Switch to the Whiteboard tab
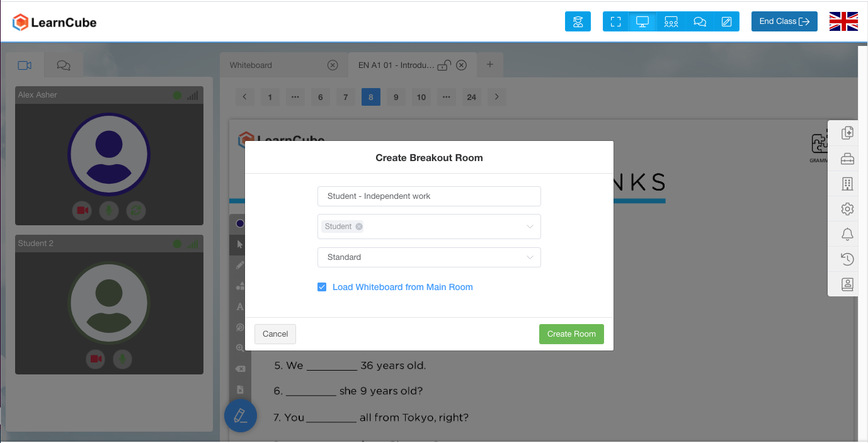The image size is (868, 443). click(x=252, y=65)
